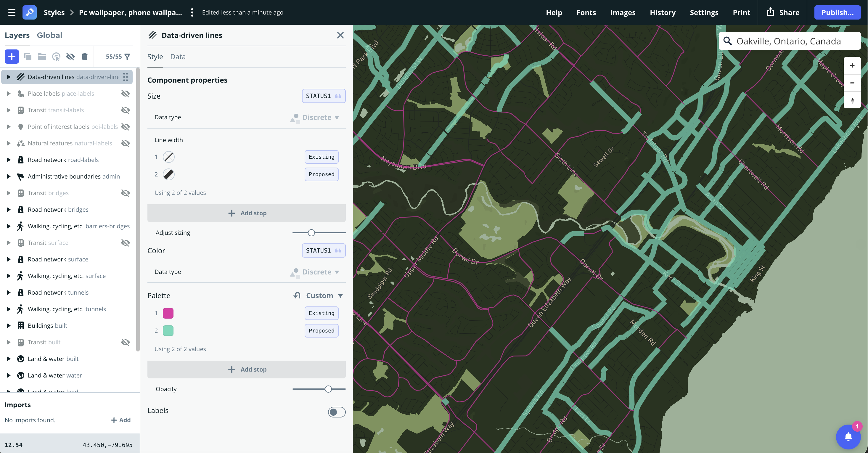Select the Road network road-labels layer icon
868x453 pixels.
(20, 160)
